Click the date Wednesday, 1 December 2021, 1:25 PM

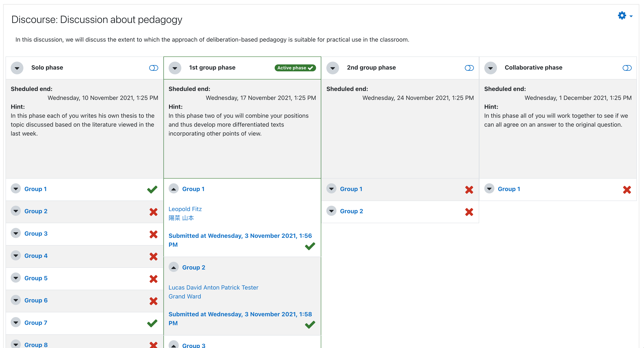pos(578,98)
